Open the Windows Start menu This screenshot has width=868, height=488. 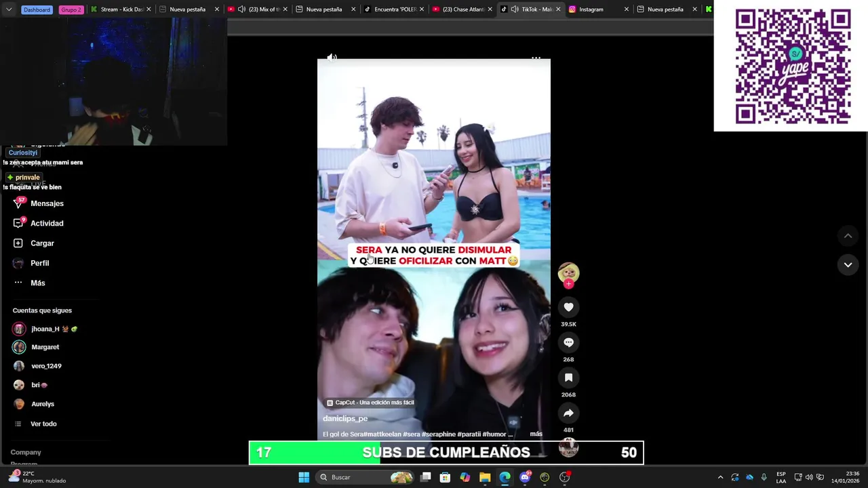coord(304,477)
